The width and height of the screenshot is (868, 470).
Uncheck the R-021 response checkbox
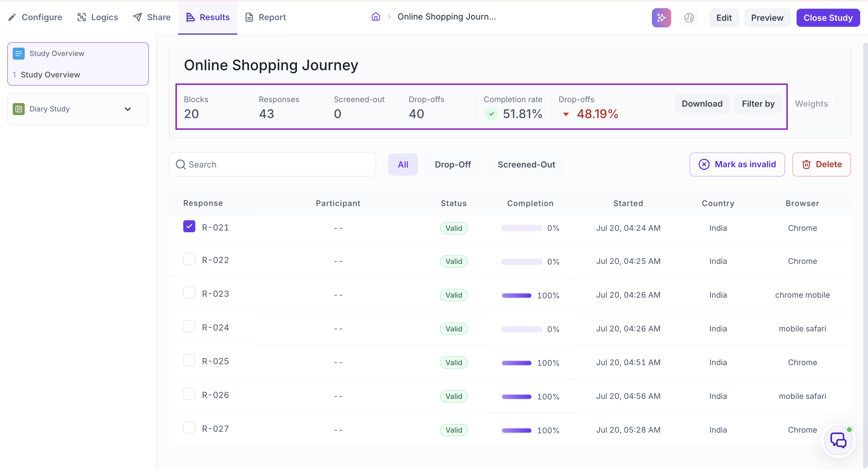(x=189, y=226)
